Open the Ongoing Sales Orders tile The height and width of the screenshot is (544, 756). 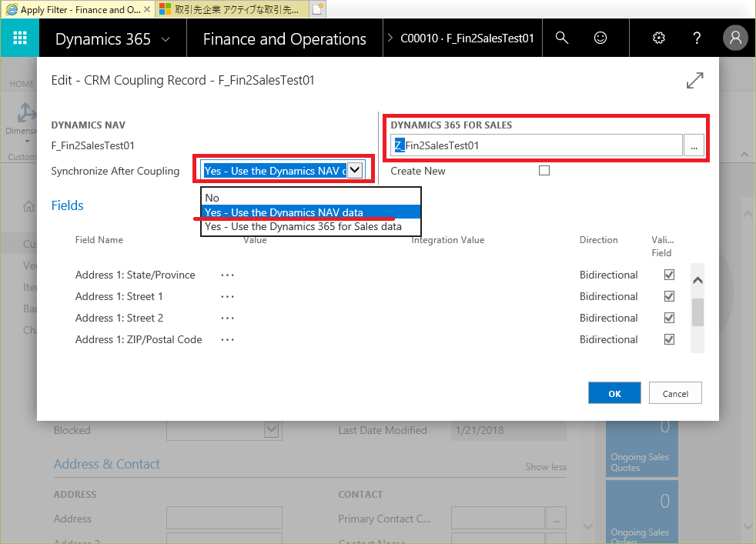[642, 512]
